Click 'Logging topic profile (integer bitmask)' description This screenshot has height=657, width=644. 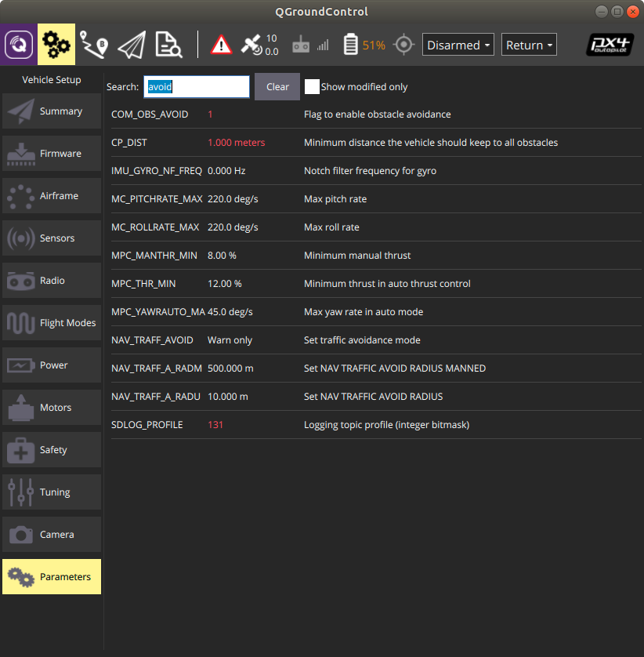pyautogui.click(x=386, y=425)
